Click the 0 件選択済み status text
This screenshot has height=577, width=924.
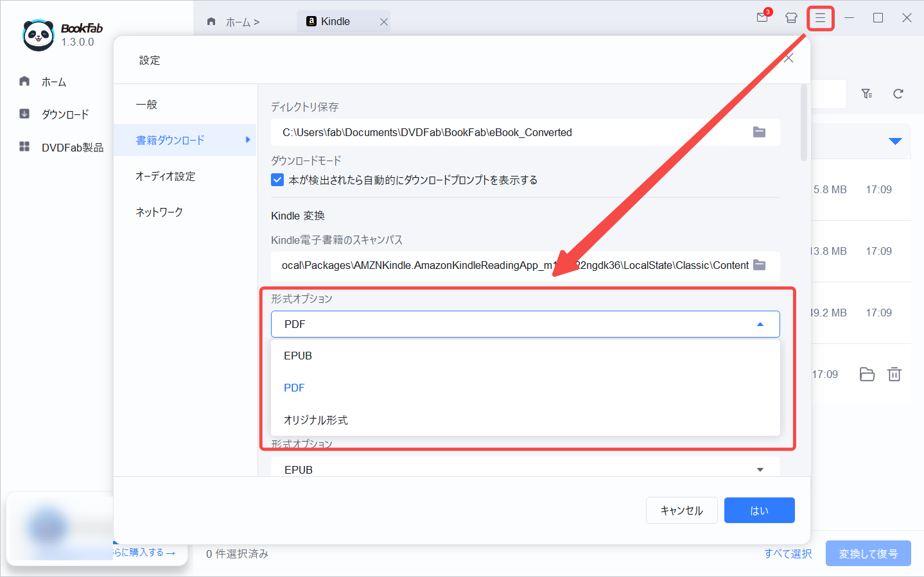(237, 553)
